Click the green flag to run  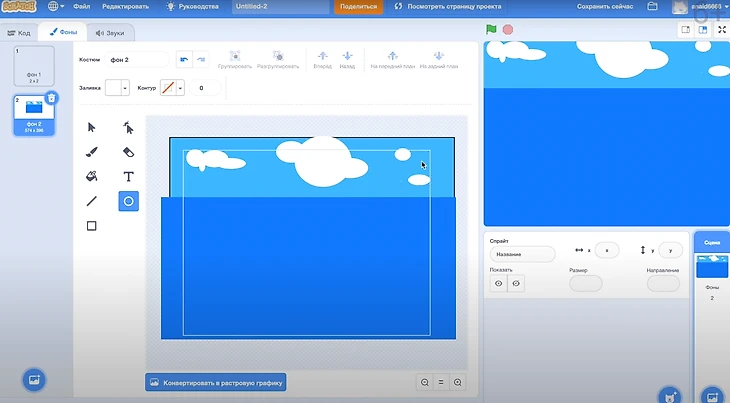(x=491, y=30)
